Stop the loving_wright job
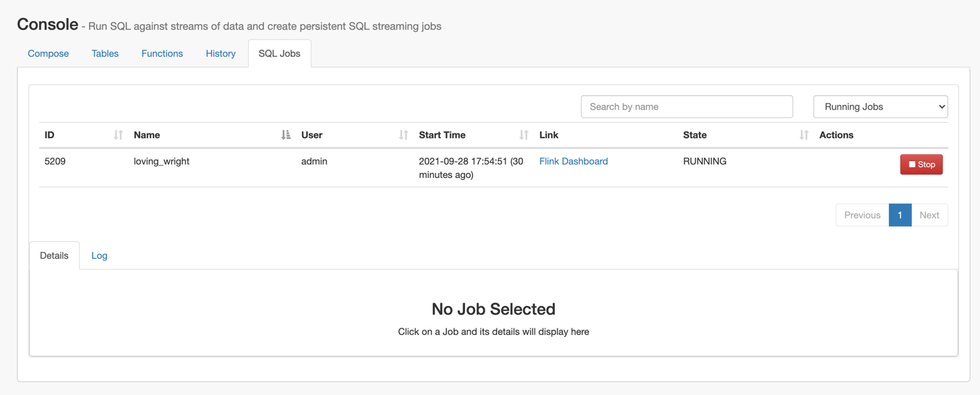Viewport: 980px width, 395px height. (921, 164)
